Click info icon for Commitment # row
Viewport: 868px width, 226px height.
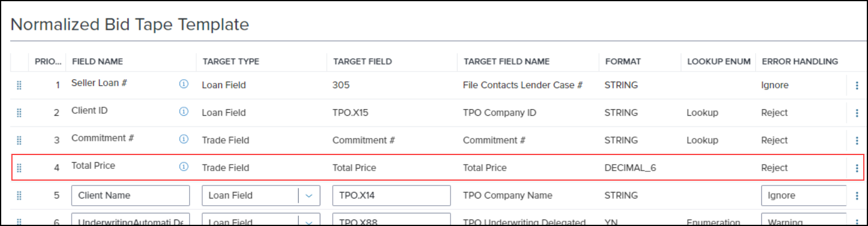(x=184, y=139)
